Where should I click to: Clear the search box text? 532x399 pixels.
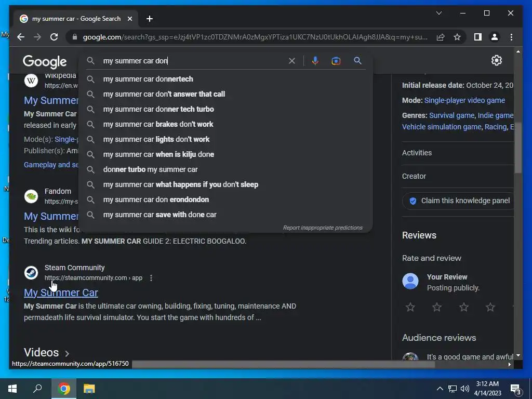[292, 61]
